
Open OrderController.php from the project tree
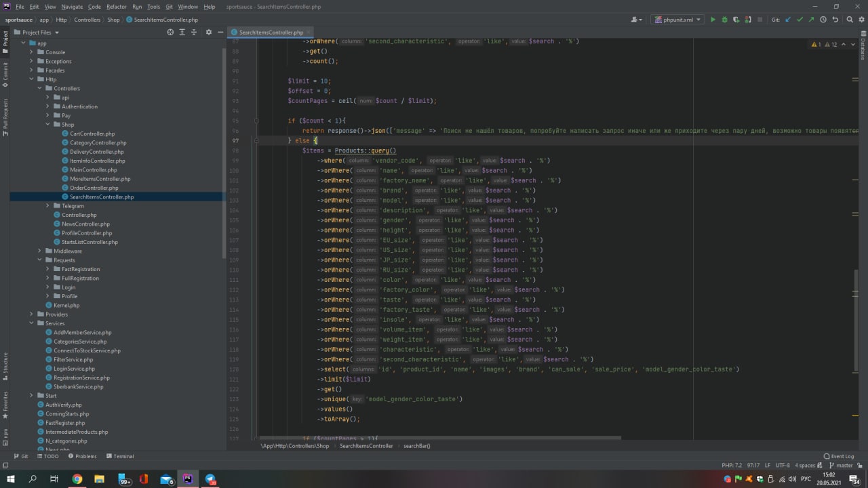click(x=94, y=188)
